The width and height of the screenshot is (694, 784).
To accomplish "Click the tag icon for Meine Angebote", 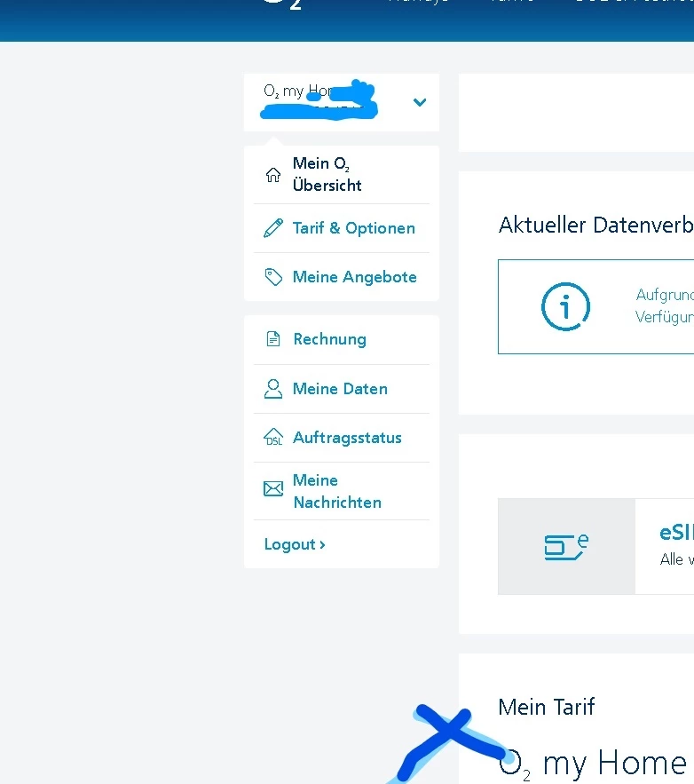I will point(273,276).
